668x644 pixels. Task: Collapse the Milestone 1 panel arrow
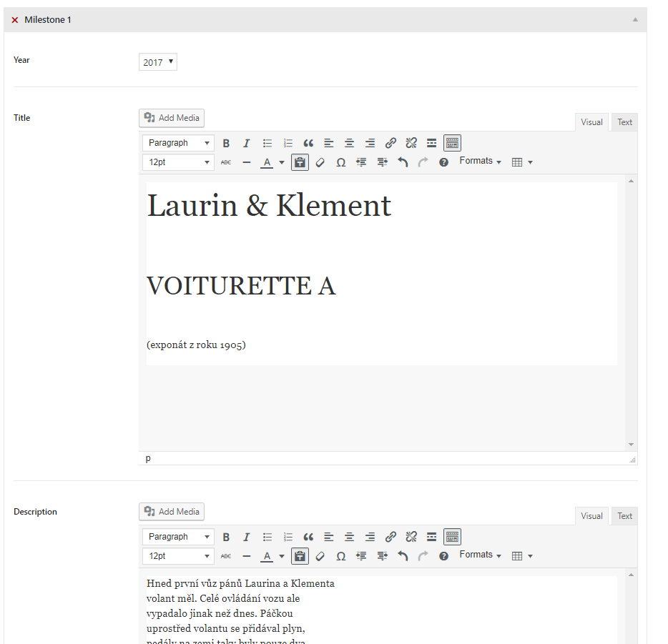(635, 19)
